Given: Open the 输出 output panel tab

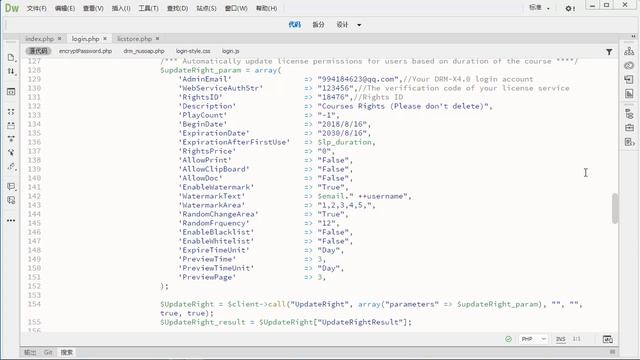Looking at the screenshot, I should pos(30,352).
